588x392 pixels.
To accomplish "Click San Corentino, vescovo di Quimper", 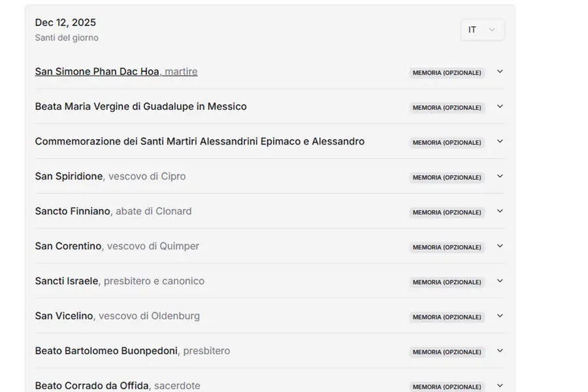I will pyautogui.click(x=116, y=246).
